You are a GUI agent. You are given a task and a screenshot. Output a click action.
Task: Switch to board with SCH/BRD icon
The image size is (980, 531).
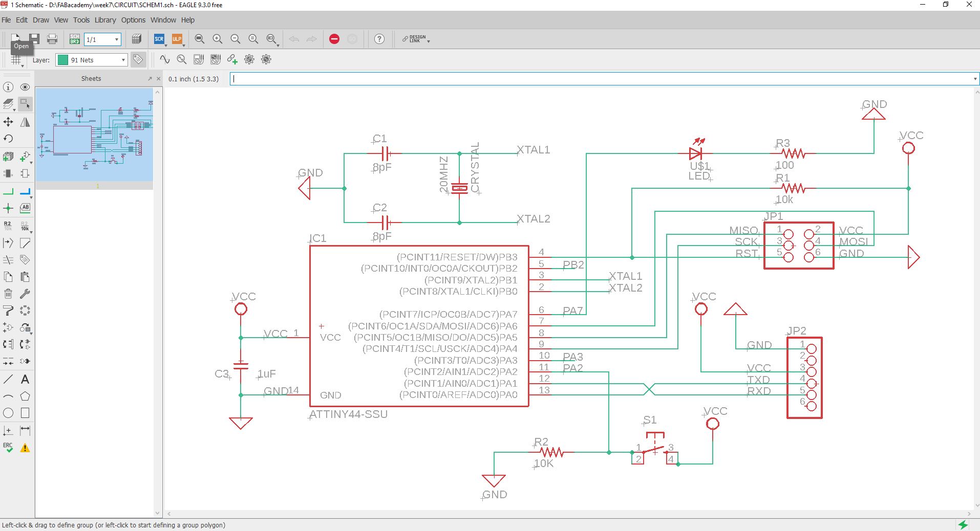tap(75, 39)
